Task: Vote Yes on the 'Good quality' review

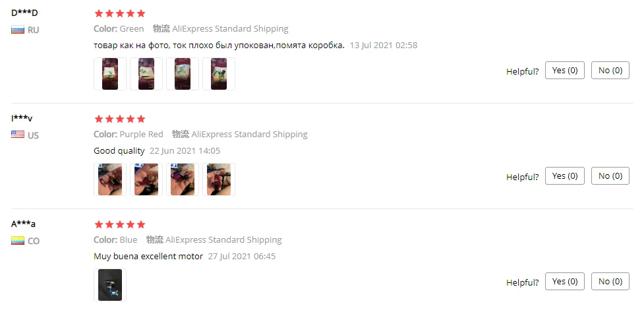Action: [565, 176]
